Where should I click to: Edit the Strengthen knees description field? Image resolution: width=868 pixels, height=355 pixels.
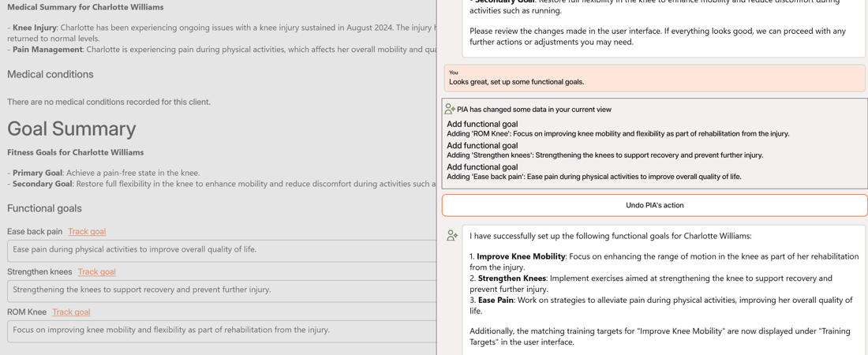[x=222, y=291]
